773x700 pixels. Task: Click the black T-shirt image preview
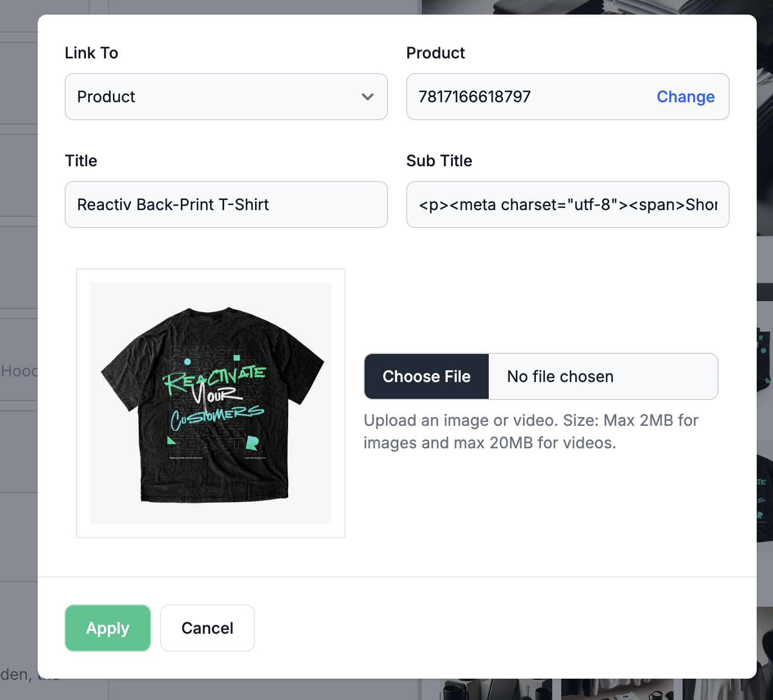211,403
